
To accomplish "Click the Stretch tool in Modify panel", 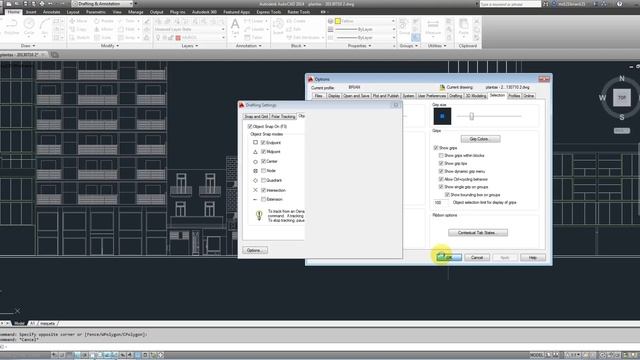I will tap(79, 38).
